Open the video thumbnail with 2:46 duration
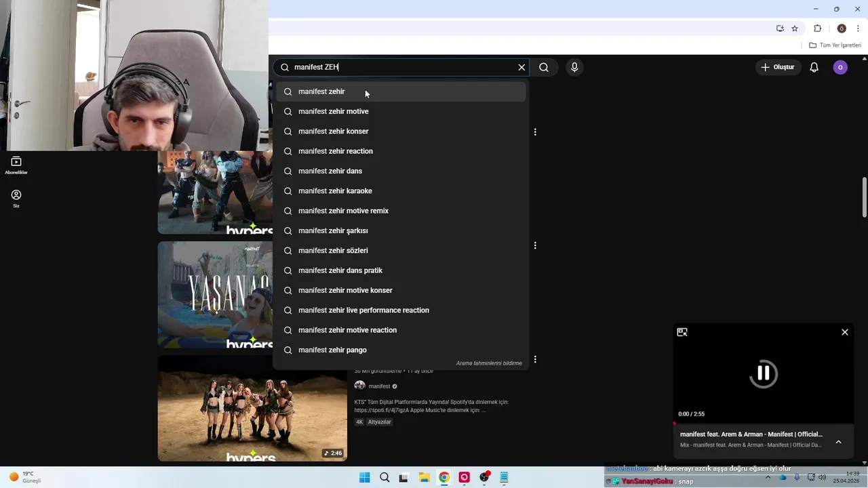Screen dimensions: 868x488 point(252,408)
